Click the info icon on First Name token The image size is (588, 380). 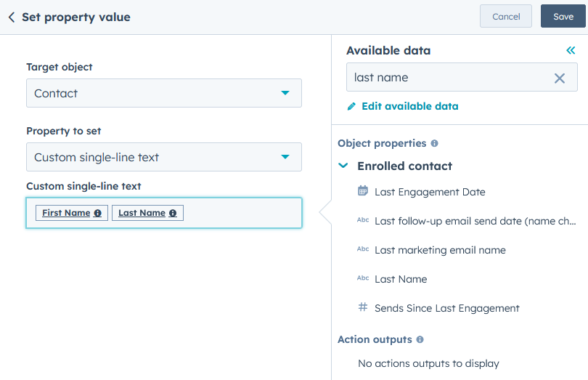97,214
